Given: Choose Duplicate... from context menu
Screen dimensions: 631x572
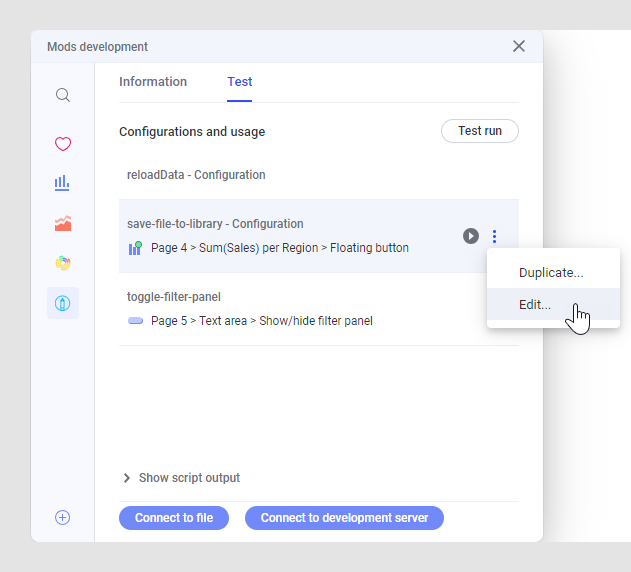Looking at the screenshot, I should [x=551, y=272].
